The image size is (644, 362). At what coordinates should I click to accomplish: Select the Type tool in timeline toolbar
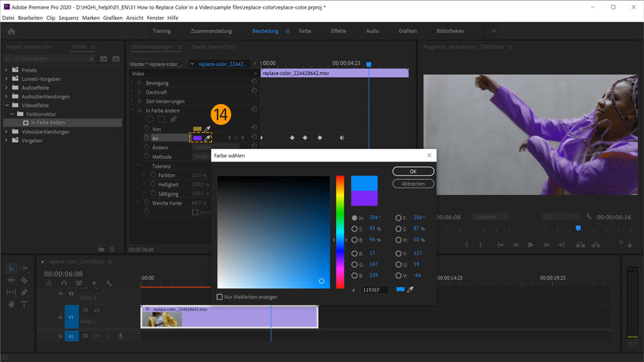[24, 304]
